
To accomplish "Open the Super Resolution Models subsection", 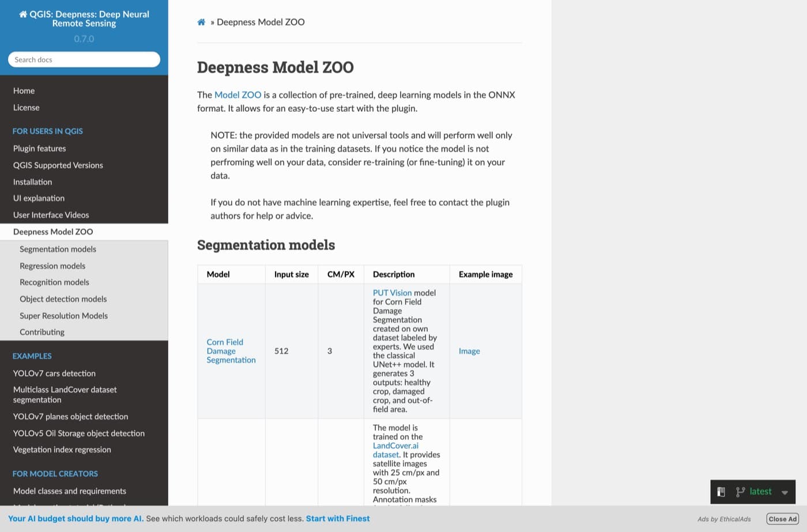I will click(x=63, y=315).
